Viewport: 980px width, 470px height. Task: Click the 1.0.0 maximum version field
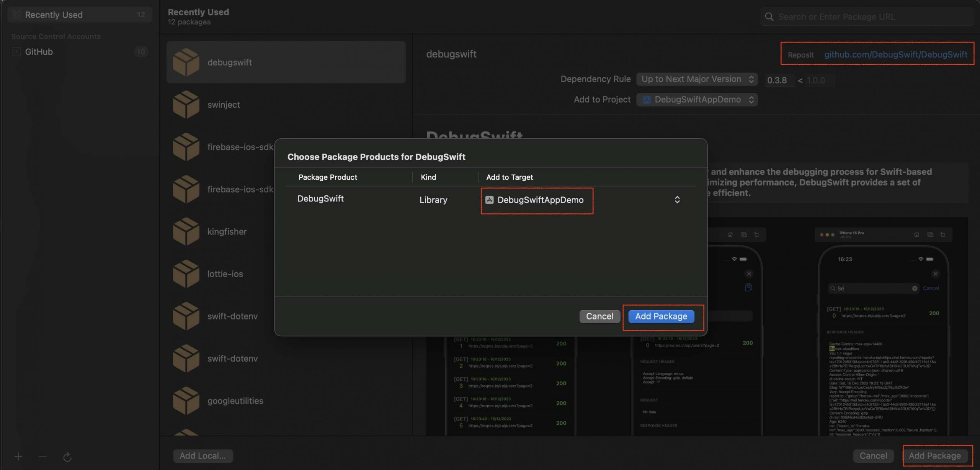point(819,80)
